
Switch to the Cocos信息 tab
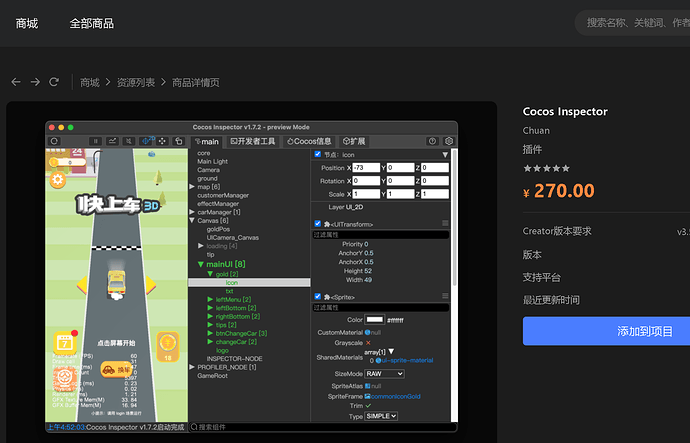click(x=309, y=141)
